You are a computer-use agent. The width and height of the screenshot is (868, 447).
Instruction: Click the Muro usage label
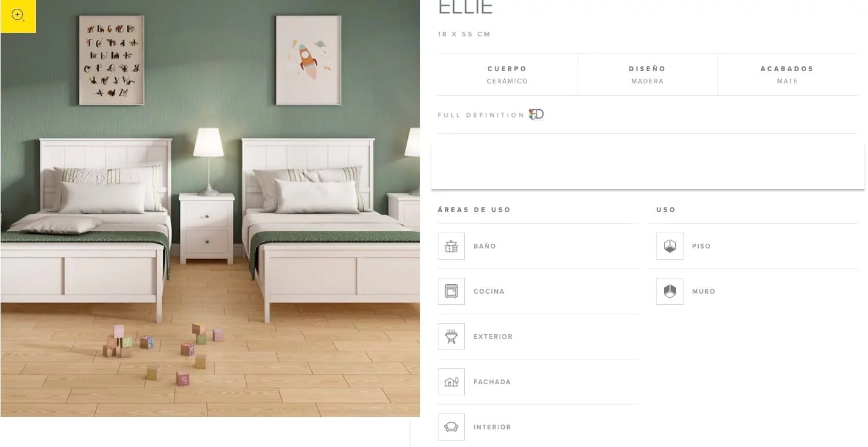tap(703, 291)
